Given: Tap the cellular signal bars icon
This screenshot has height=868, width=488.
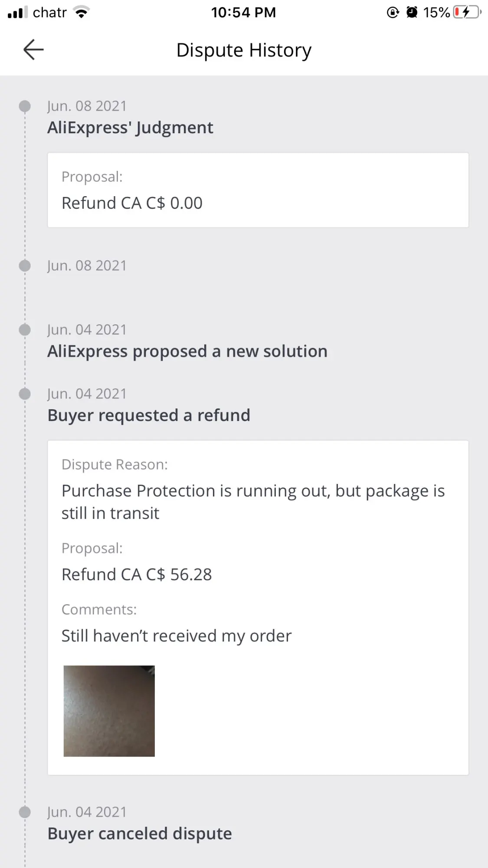Looking at the screenshot, I should point(18,12).
